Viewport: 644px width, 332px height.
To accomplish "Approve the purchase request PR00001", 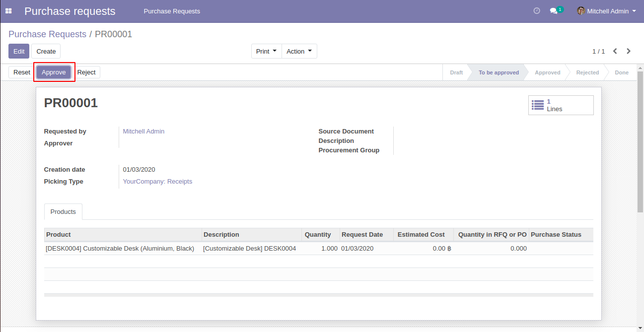I will 54,72.
